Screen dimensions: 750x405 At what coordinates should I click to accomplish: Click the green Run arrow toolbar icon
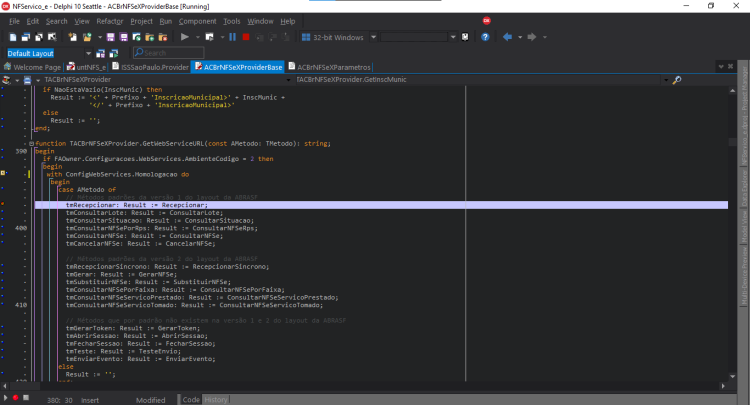pos(184,37)
